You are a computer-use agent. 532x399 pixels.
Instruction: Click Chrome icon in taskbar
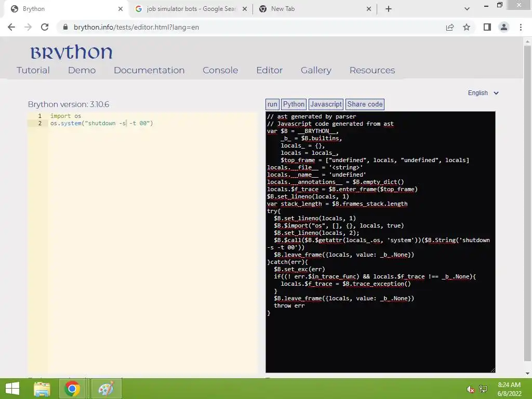coord(72,389)
